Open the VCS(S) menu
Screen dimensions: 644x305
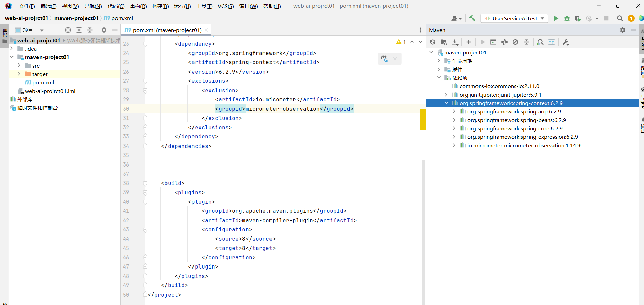pyautogui.click(x=226, y=6)
